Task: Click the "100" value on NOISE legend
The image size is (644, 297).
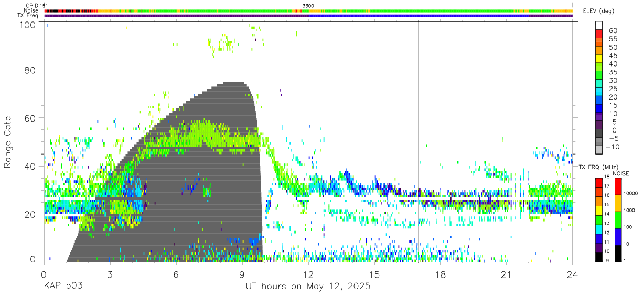Action: tap(628, 227)
